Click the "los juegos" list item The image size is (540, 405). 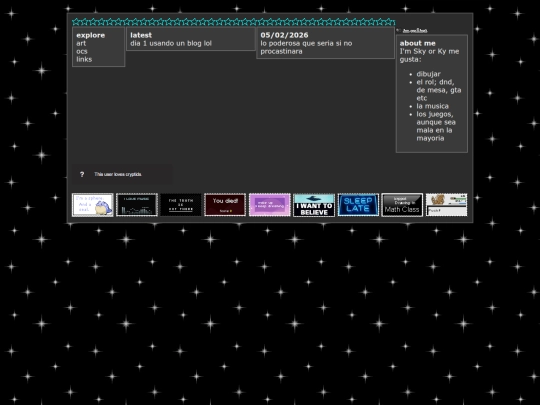436,126
